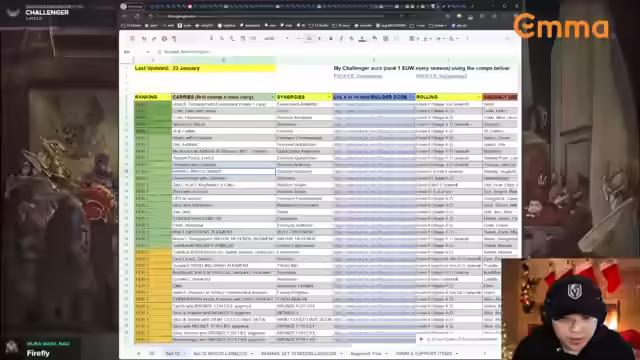
Task: Switch to the Set 13 sheet tab
Action: (x=175, y=353)
